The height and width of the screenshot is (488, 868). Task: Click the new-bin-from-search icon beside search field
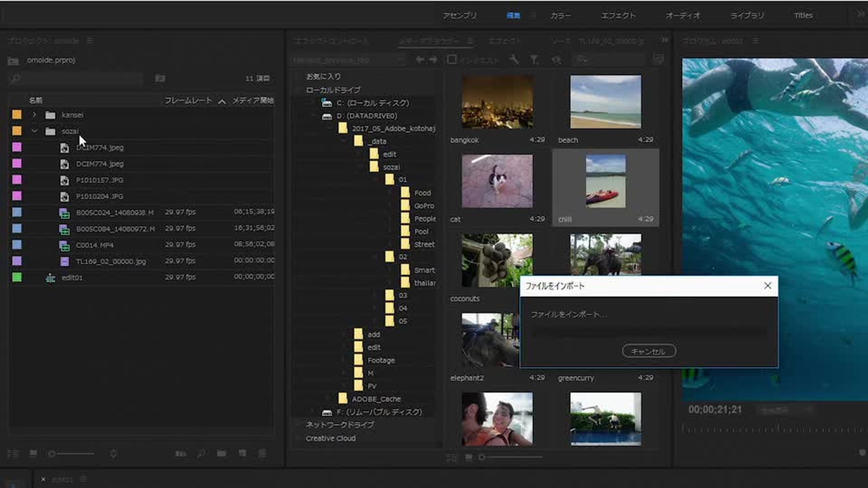pos(160,78)
